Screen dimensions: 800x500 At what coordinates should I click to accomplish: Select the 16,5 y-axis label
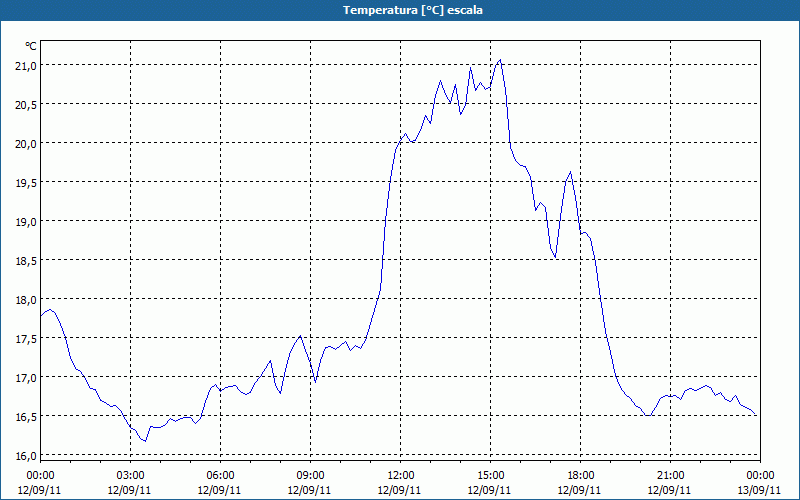[26, 416]
